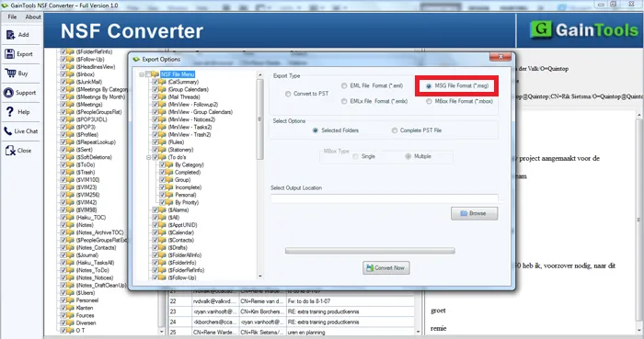Viewport: 644px width, 339px height.
Task: Click folder icon next to ($Journal) in main window
Action: tap(71, 255)
